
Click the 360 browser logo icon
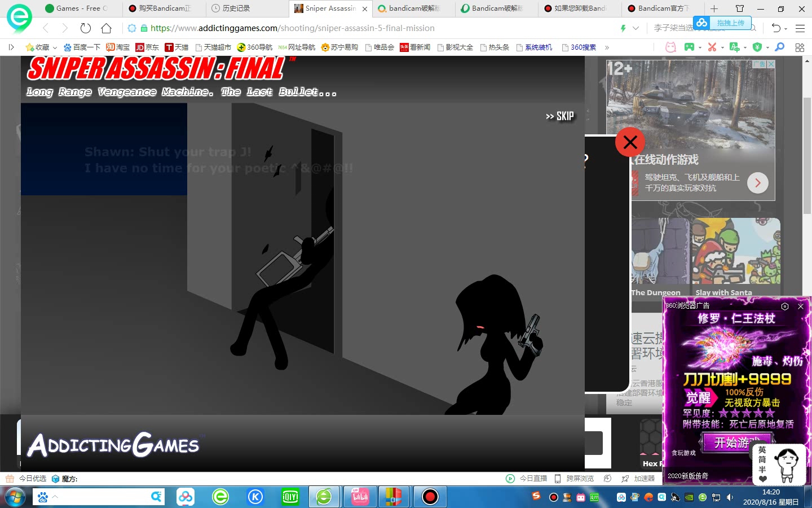point(19,18)
